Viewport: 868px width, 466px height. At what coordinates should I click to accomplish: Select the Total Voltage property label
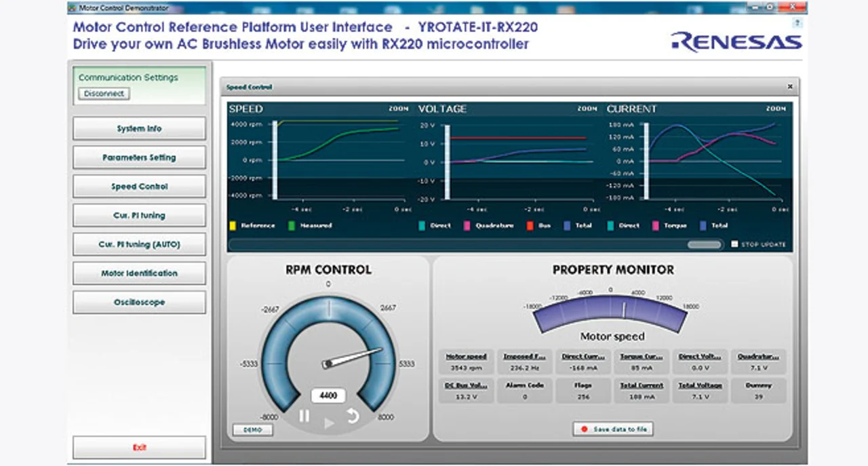700,385
